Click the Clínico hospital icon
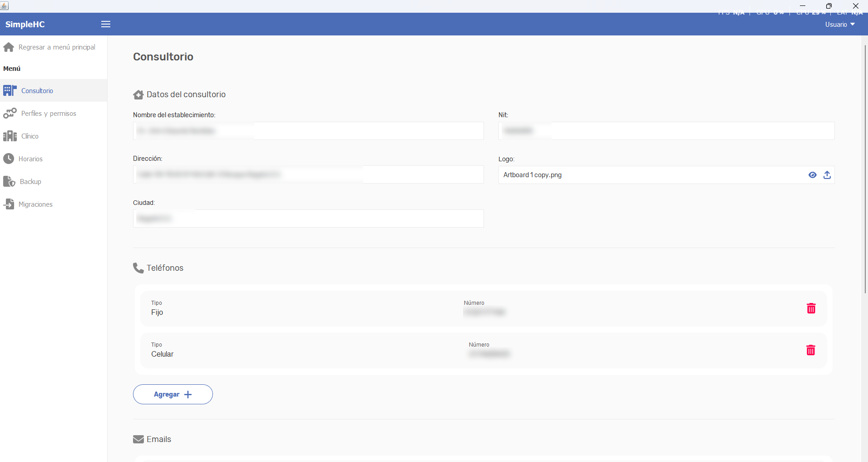The height and width of the screenshot is (462, 868). click(x=10, y=136)
